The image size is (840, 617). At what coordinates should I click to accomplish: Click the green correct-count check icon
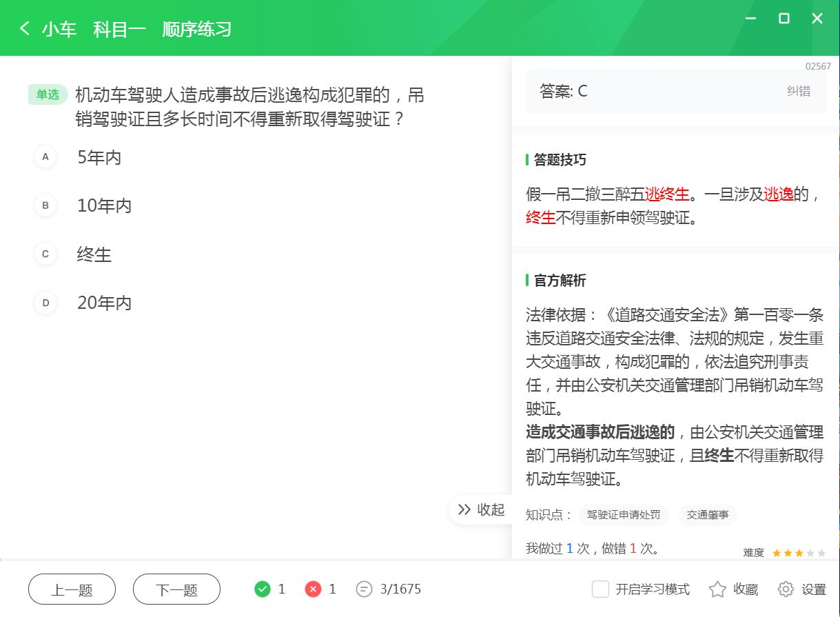[x=263, y=589]
